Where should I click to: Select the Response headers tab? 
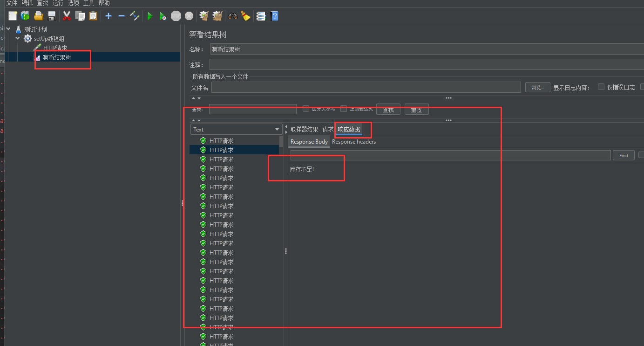(x=354, y=142)
